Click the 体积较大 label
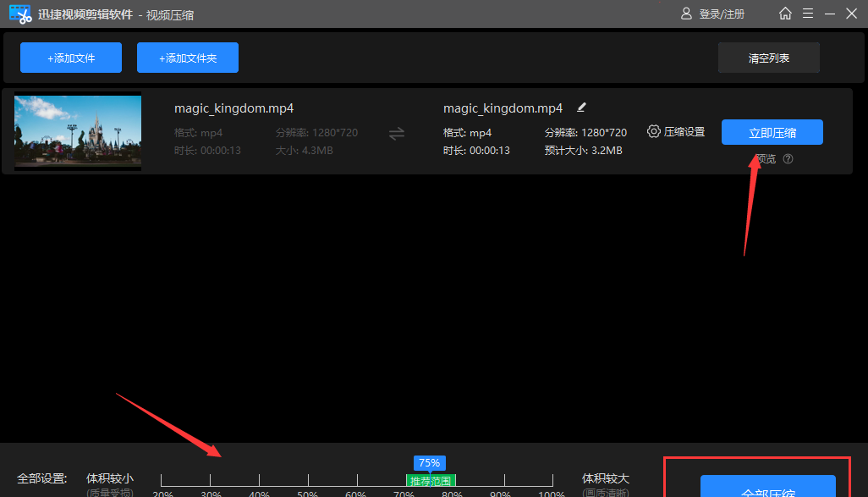868x497 pixels. point(606,478)
